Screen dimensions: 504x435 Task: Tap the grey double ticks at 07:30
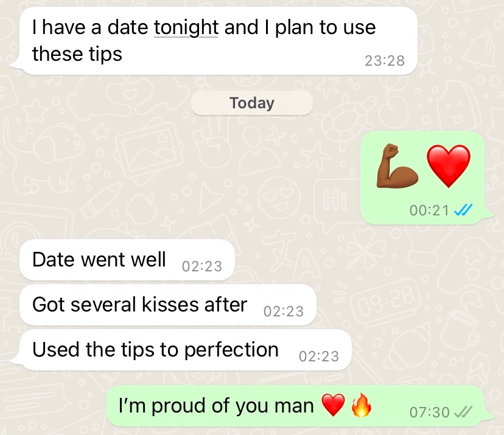pyautogui.click(x=463, y=412)
